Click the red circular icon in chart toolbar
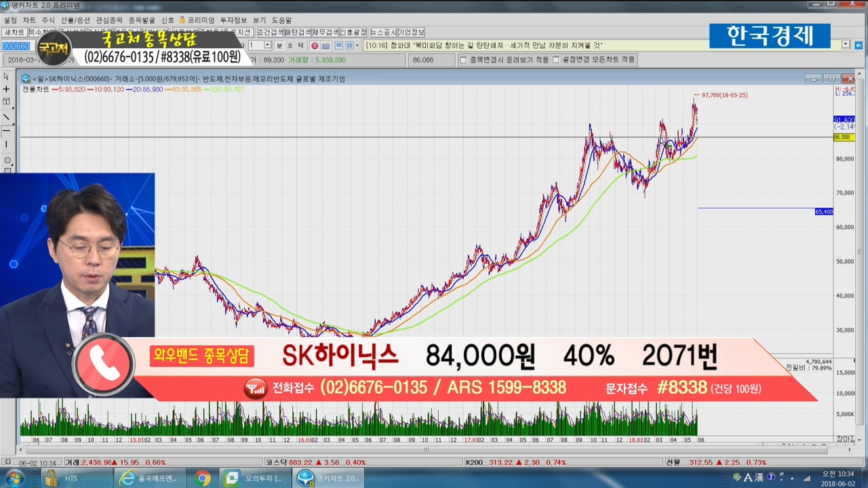868x488 pixels. pyautogui.click(x=315, y=45)
